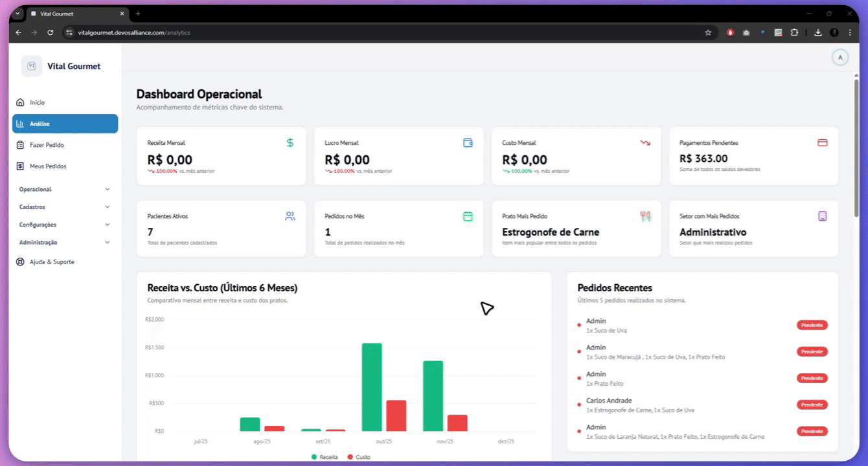This screenshot has height=466, width=868.
Task: Click the dollar icon on Receita Mensal card
Action: click(290, 142)
